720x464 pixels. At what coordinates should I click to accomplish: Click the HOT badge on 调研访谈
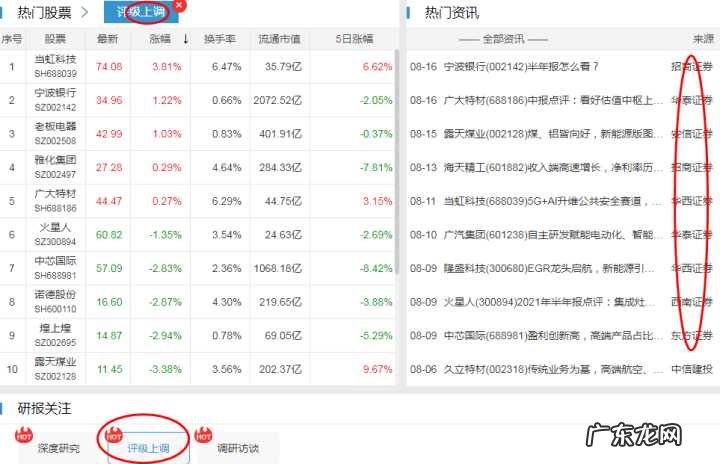point(203,435)
